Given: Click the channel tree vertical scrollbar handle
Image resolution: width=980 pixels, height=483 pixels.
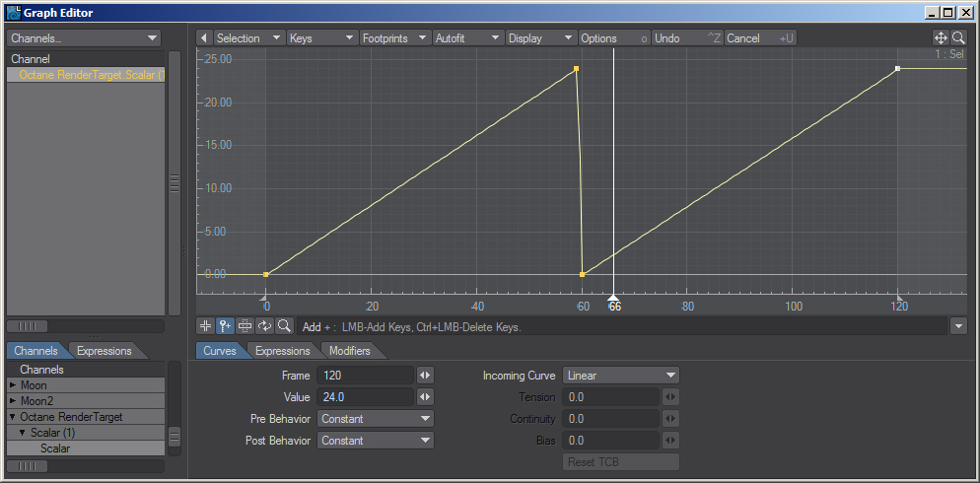Looking at the screenshot, I should (x=175, y=437).
